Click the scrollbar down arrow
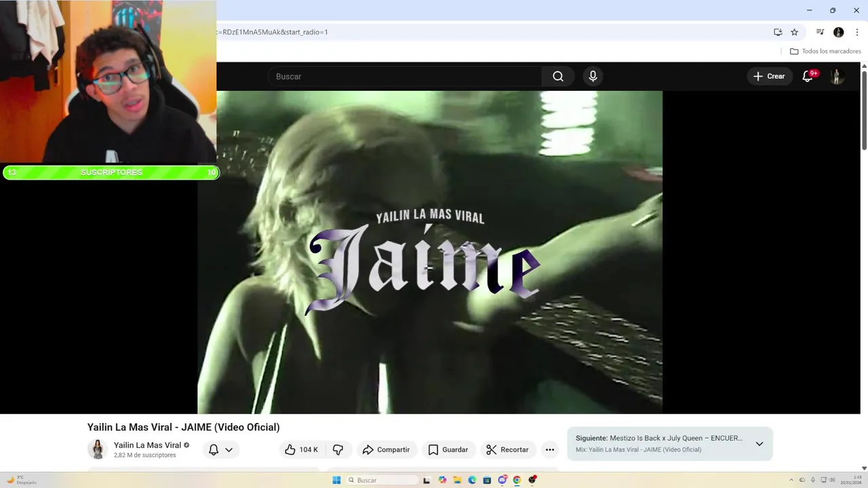This screenshot has height=488, width=868. pos(864,468)
